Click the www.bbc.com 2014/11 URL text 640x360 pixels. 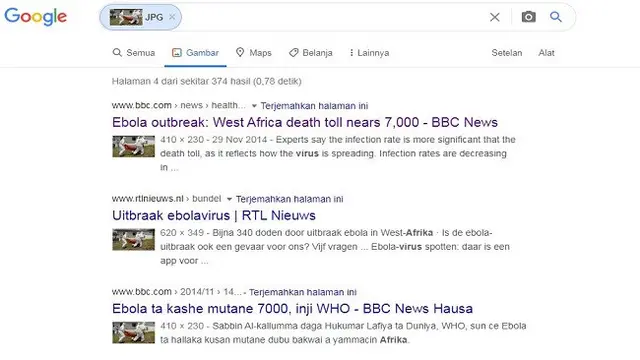pos(177,291)
